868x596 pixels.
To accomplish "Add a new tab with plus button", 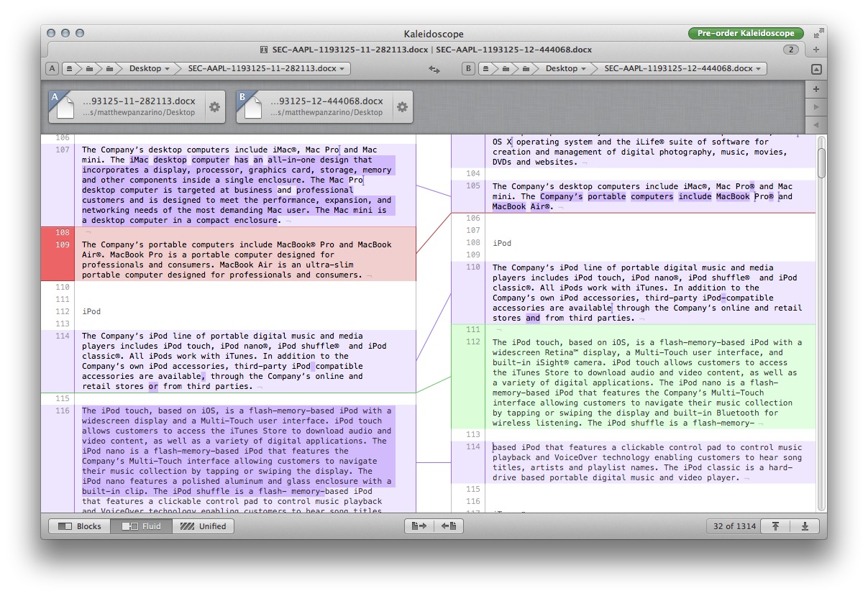I will (816, 50).
